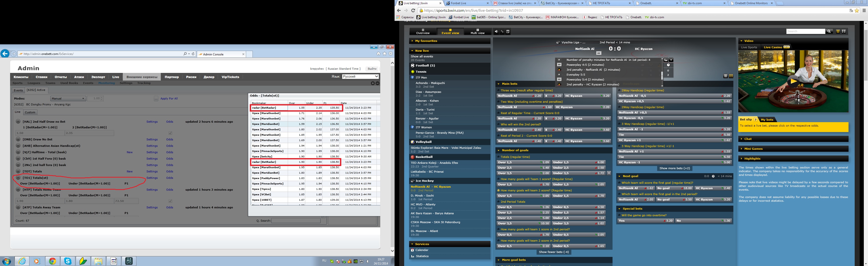This screenshot has width=868, height=266.
Task: Click the Q. Search input field in Admin
Action: coord(295,220)
